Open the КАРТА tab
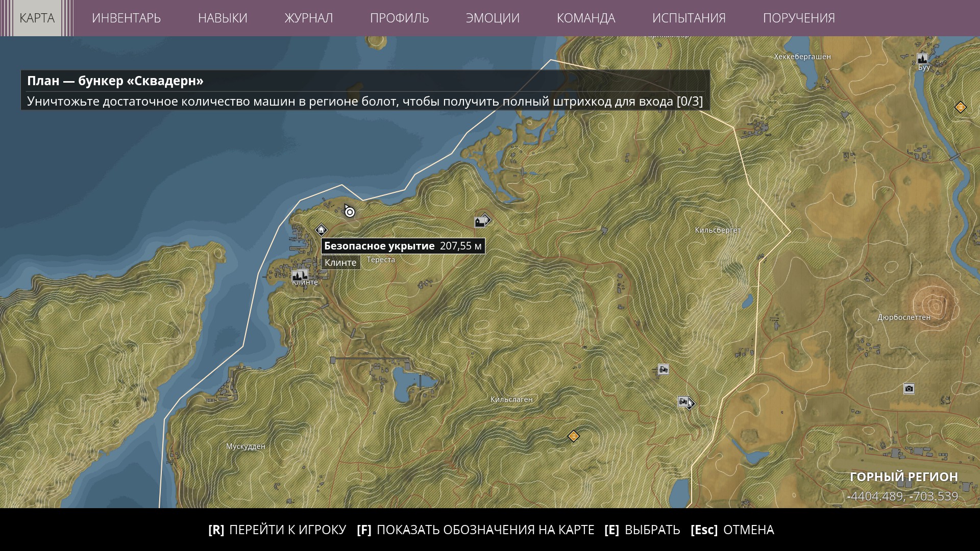The width and height of the screenshot is (980, 551). [x=37, y=18]
